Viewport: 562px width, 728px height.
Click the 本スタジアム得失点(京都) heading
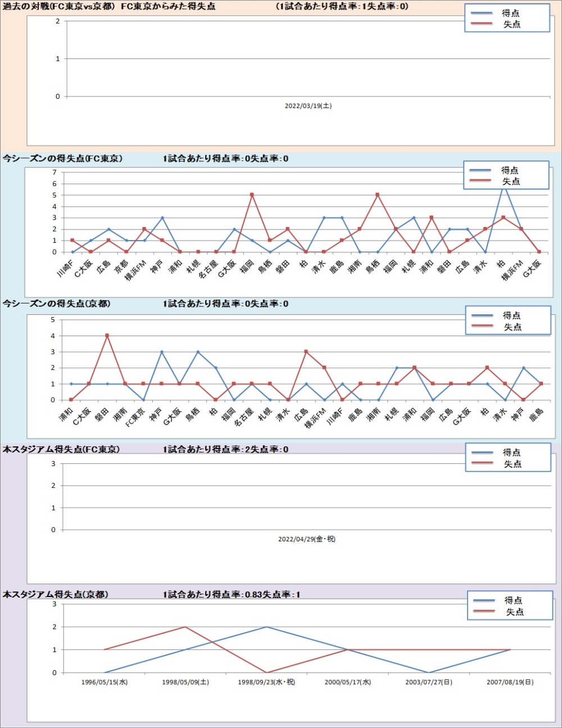point(56,594)
